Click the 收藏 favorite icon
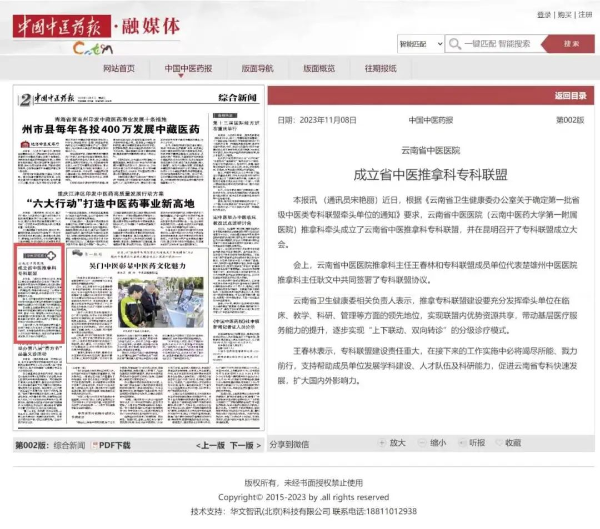This screenshot has height=529, width=600. coord(499,443)
